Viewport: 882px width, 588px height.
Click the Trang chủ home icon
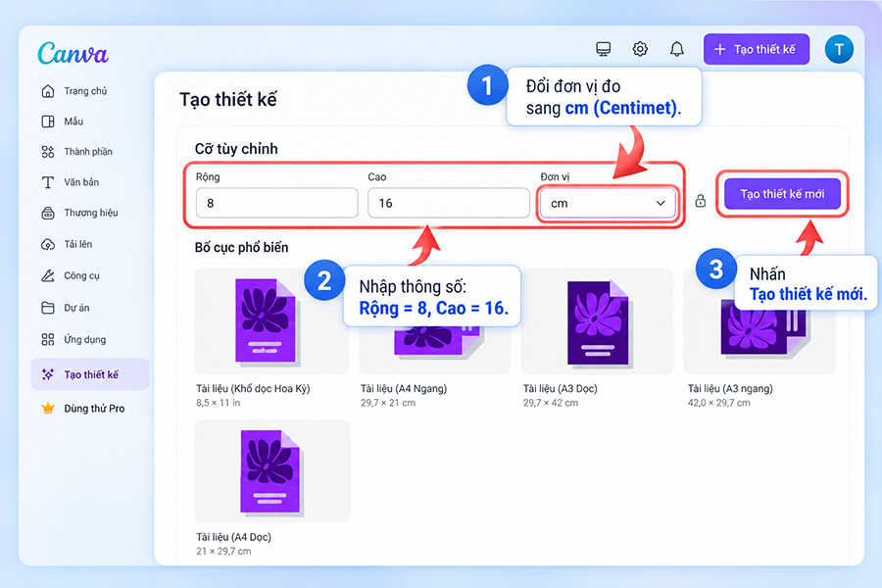coord(48,91)
